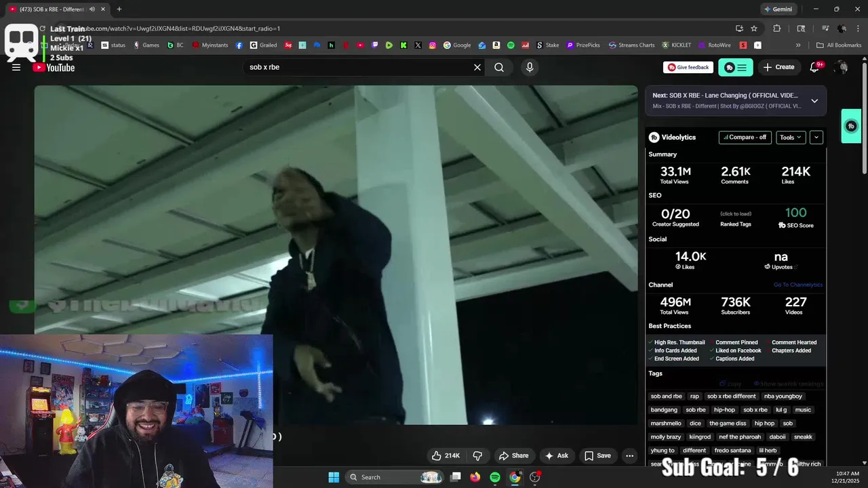
Task: Select the 'sob and rbe' tag
Action: coord(666,396)
